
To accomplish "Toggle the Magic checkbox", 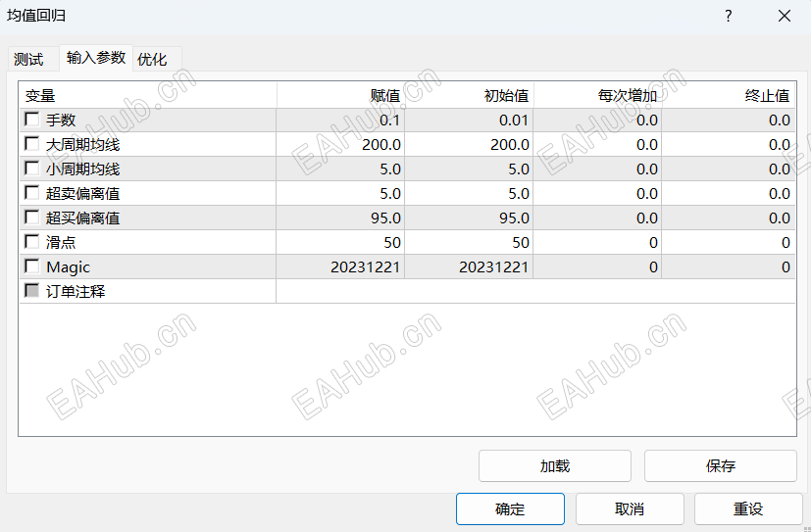I will coord(32,266).
